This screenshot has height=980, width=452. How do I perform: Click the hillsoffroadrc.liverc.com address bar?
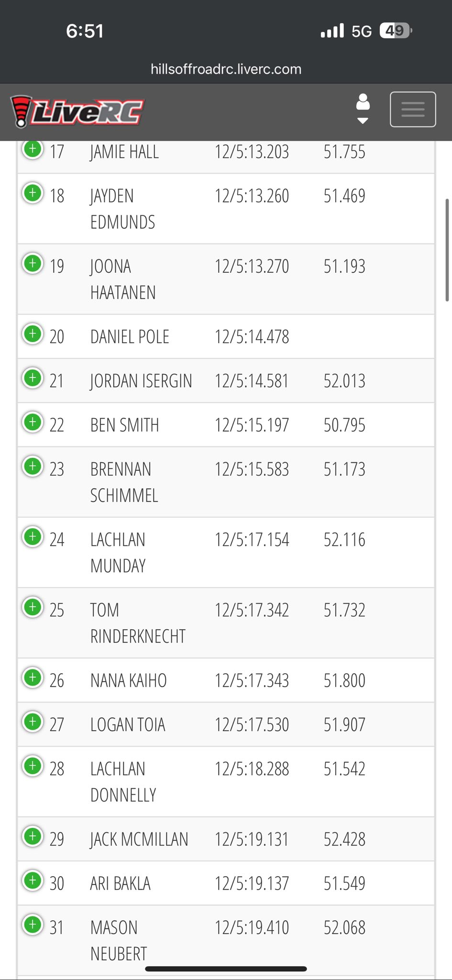226,69
